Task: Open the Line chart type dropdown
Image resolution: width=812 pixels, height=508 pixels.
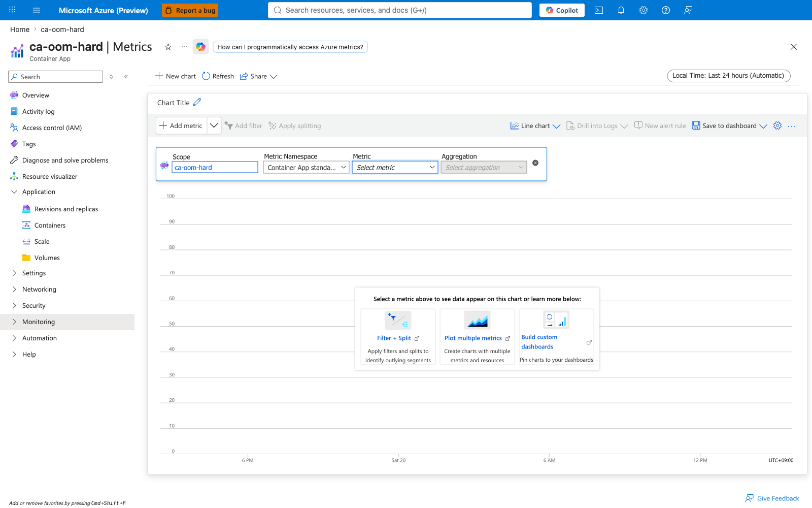Action: tap(535, 126)
